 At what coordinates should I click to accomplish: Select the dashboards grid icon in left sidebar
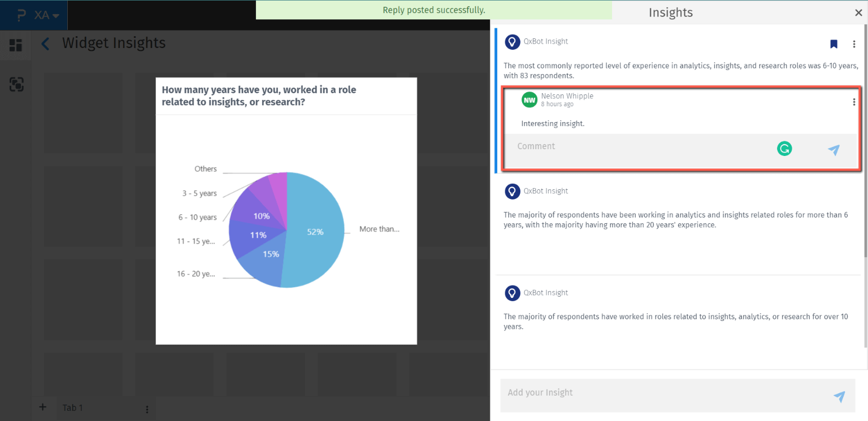pyautogui.click(x=15, y=45)
